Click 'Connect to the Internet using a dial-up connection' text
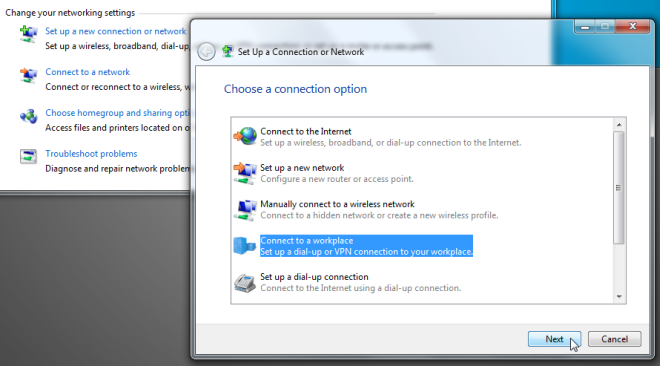The height and width of the screenshot is (366, 660). point(361,288)
